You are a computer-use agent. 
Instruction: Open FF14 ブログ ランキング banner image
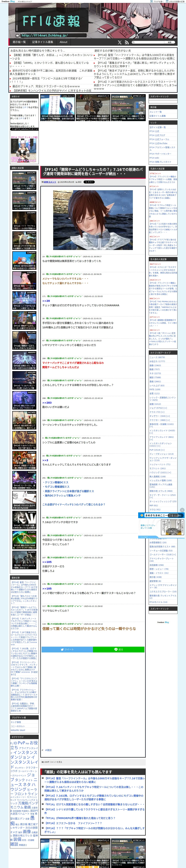click(x=23, y=150)
